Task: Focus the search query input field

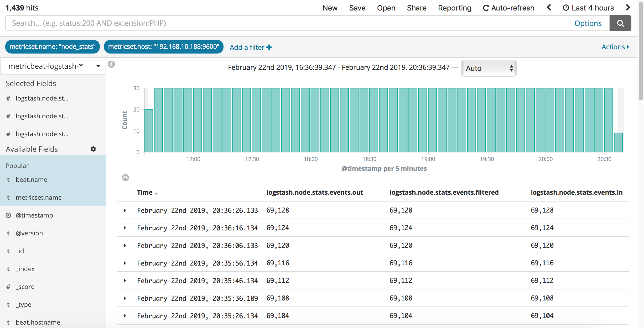Action: pos(289,23)
